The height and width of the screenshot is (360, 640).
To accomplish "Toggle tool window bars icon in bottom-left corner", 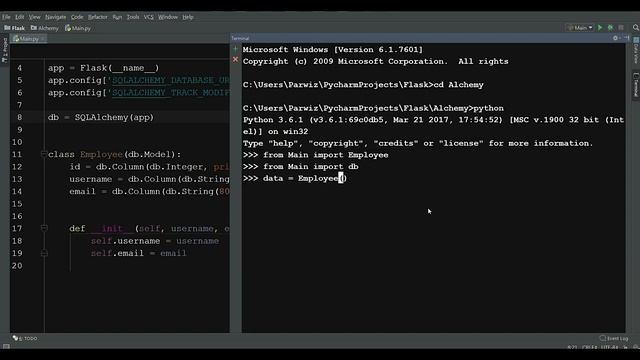I will coord(6,347).
